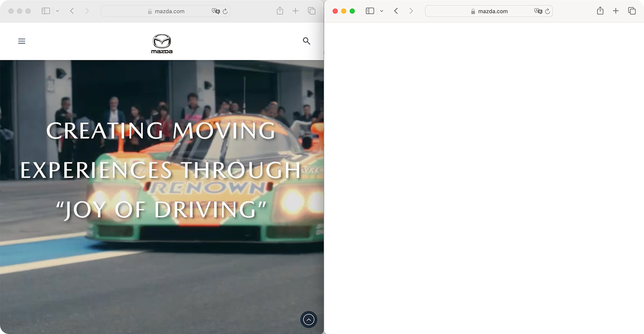
Task: Go back in the Mazda page window
Action: point(72,11)
